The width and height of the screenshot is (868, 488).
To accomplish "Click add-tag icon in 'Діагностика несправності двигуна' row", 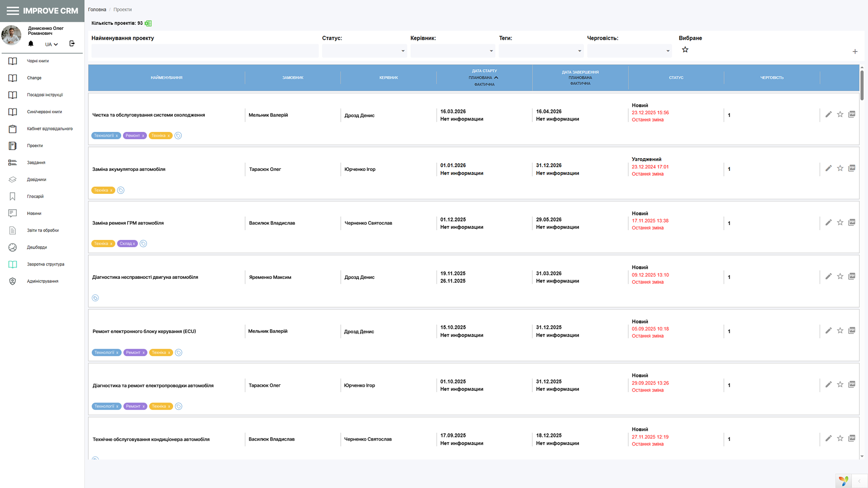I will click(x=95, y=298).
